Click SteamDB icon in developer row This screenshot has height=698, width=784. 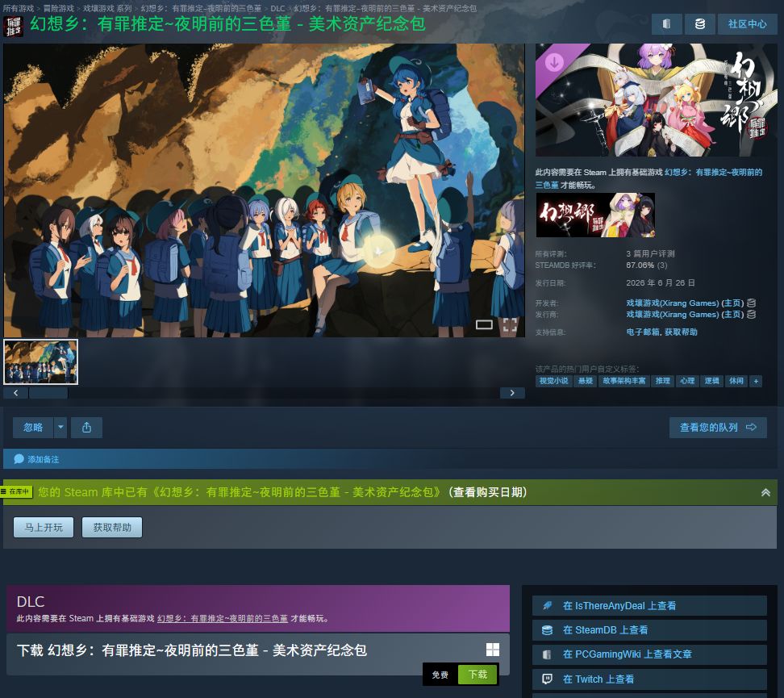751,303
